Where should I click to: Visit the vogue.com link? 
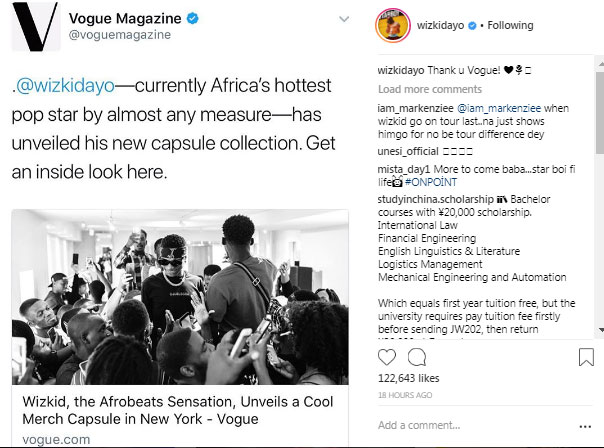pyautogui.click(x=57, y=439)
